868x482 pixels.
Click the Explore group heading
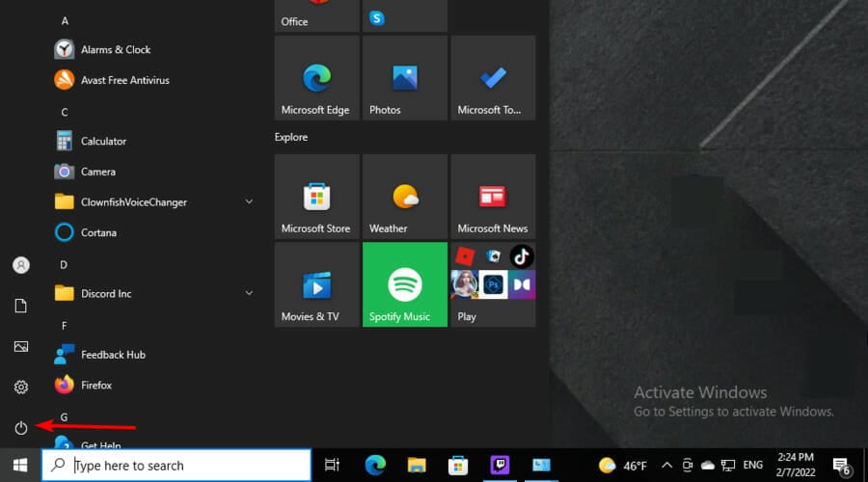coord(291,137)
